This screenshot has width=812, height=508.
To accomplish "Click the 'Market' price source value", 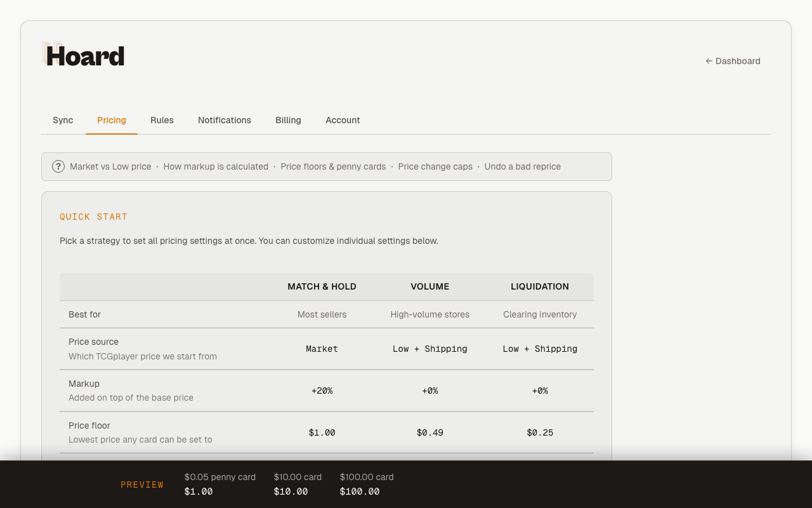I will click(x=322, y=349).
